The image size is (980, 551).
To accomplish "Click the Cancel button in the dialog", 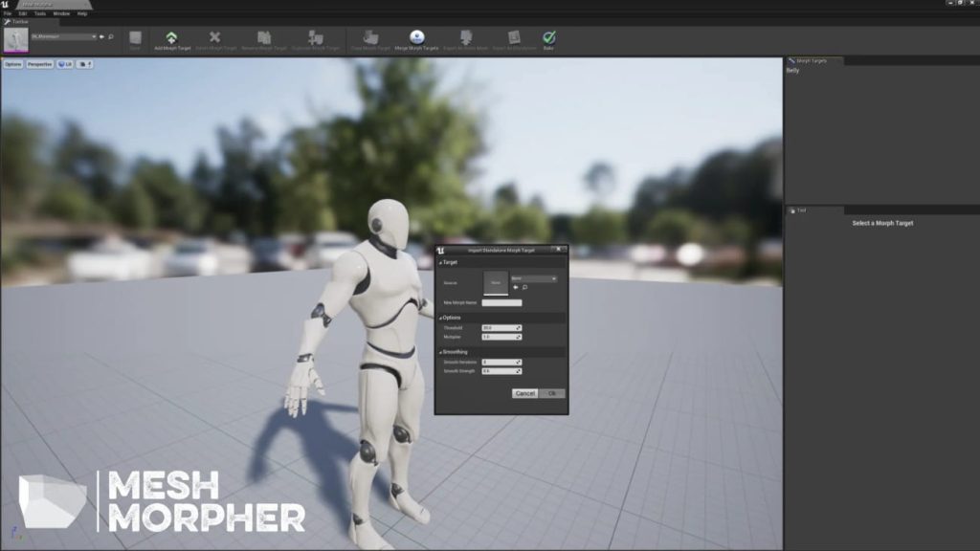I will (525, 393).
